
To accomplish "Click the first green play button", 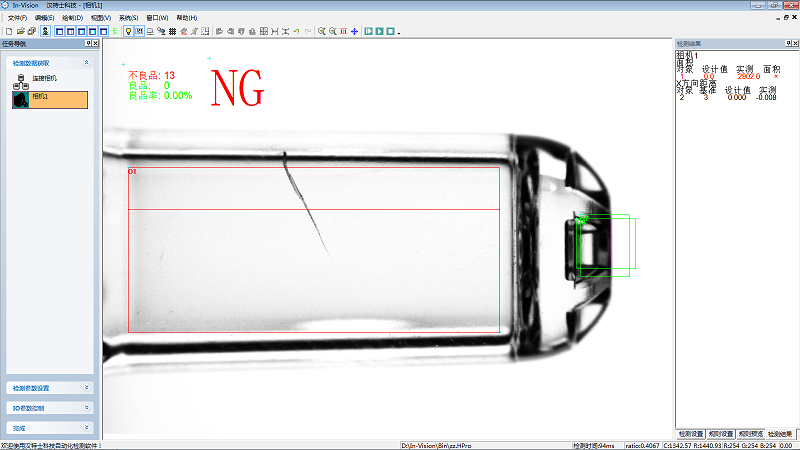I will [368, 31].
